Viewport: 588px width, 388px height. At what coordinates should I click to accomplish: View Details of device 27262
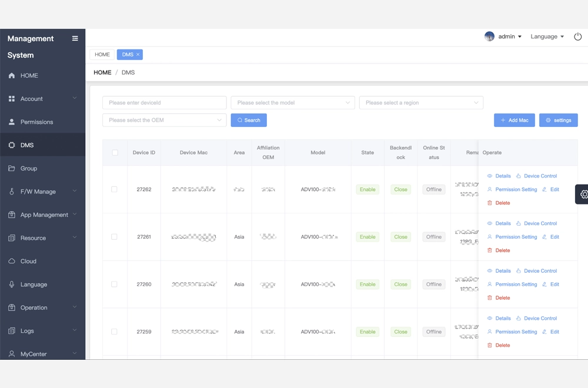point(499,176)
